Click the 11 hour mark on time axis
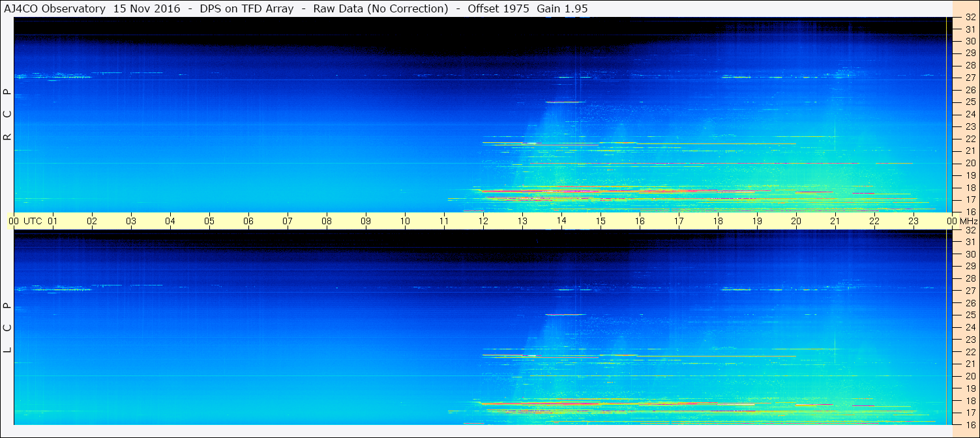Image resolution: width=980 pixels, height=438 pixels. click(x=444, y=221)
